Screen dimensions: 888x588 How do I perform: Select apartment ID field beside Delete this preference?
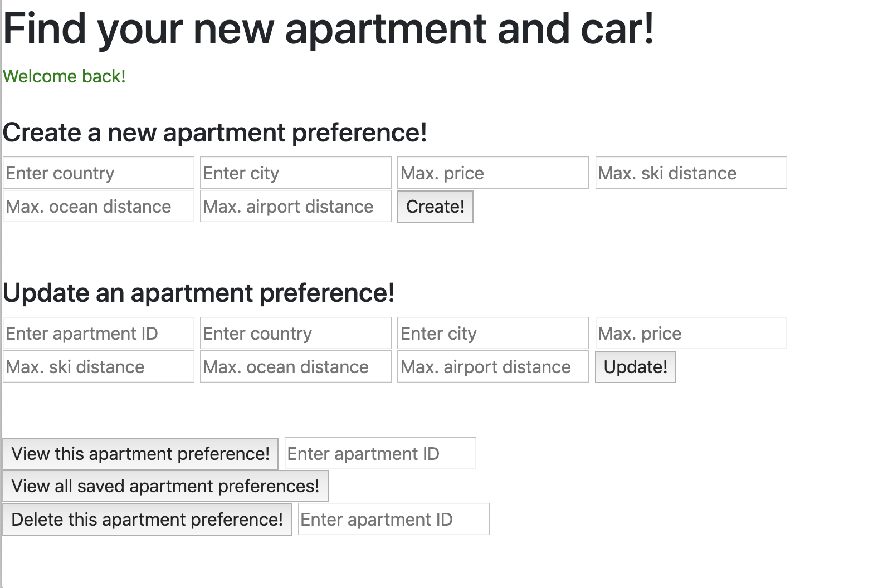(394, 519)
